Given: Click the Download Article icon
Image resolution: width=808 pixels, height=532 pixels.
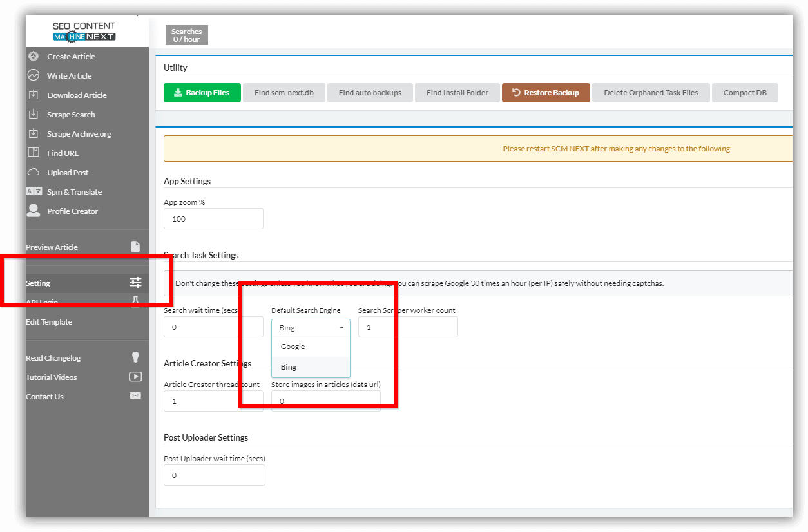Looking at the screenshot, I should 34,95.
